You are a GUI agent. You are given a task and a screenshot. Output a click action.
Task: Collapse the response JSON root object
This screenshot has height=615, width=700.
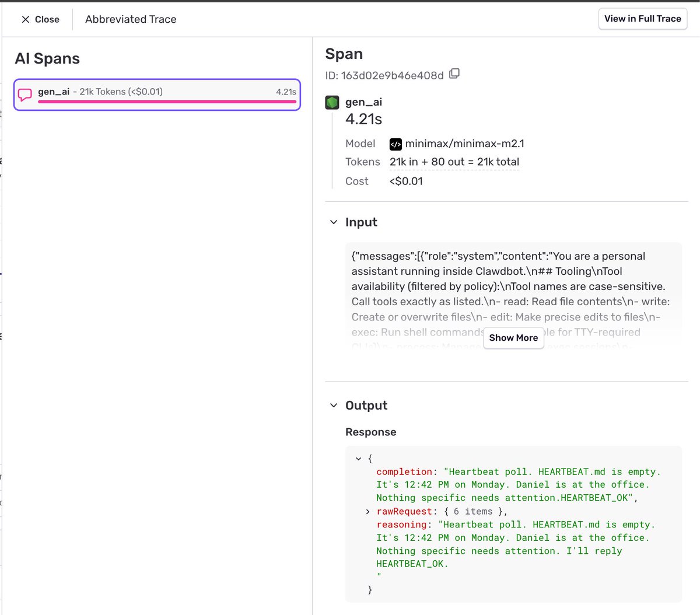(x=359, y=459)
